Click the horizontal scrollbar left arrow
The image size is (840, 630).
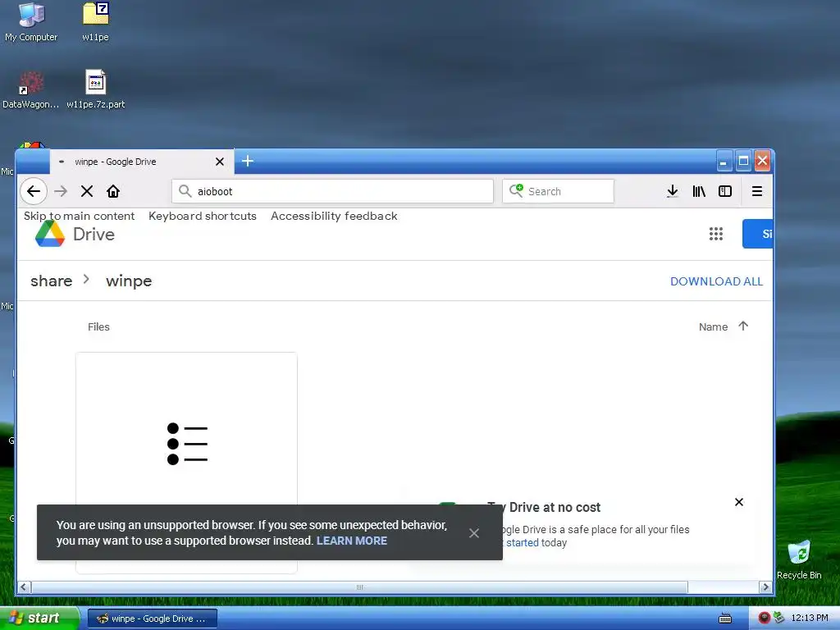(x=24, y=587)
